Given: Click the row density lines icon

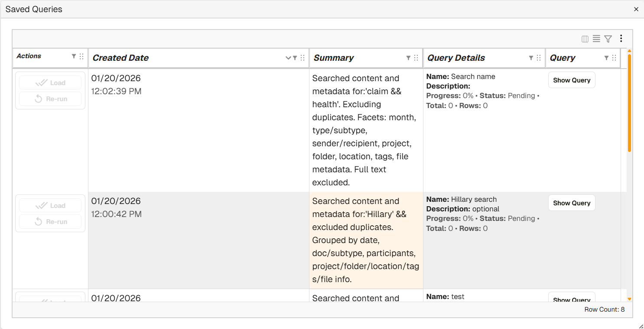Looking at the screenshot, I should [596, 39].
